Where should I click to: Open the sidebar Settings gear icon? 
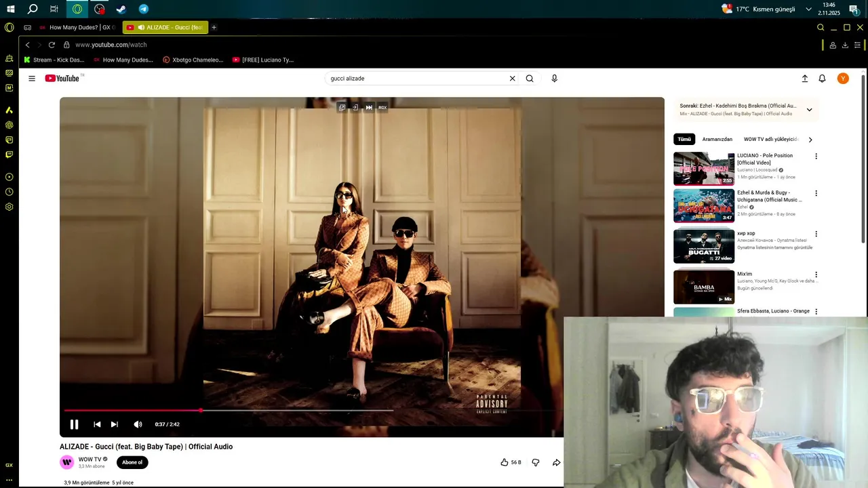[9, 207]
